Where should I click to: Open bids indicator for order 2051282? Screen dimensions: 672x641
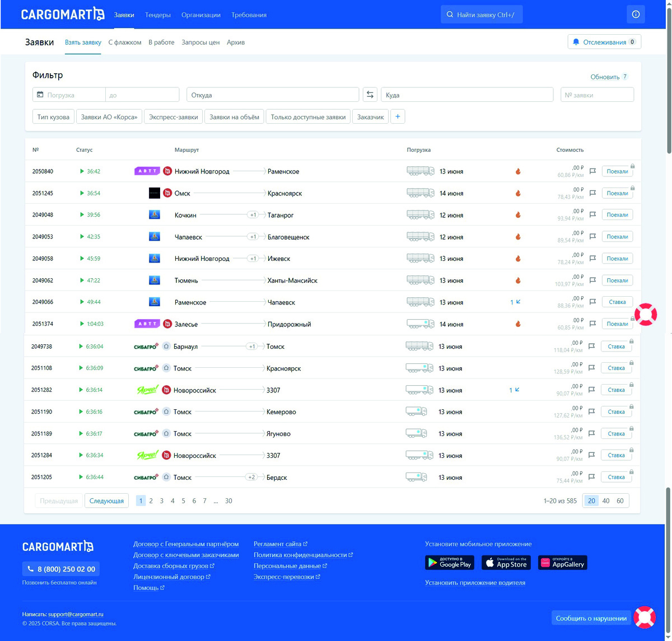tap(514, 390)
